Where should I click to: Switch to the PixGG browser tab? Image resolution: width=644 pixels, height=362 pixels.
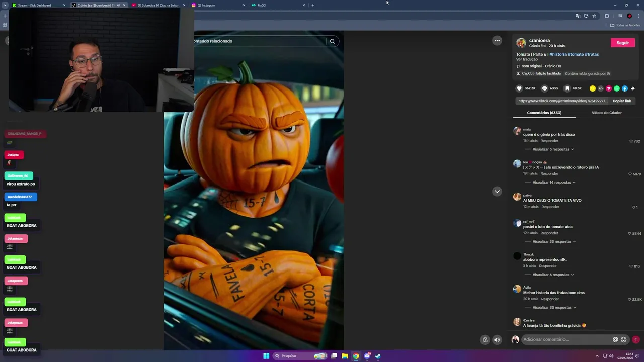tap(278, 5)
